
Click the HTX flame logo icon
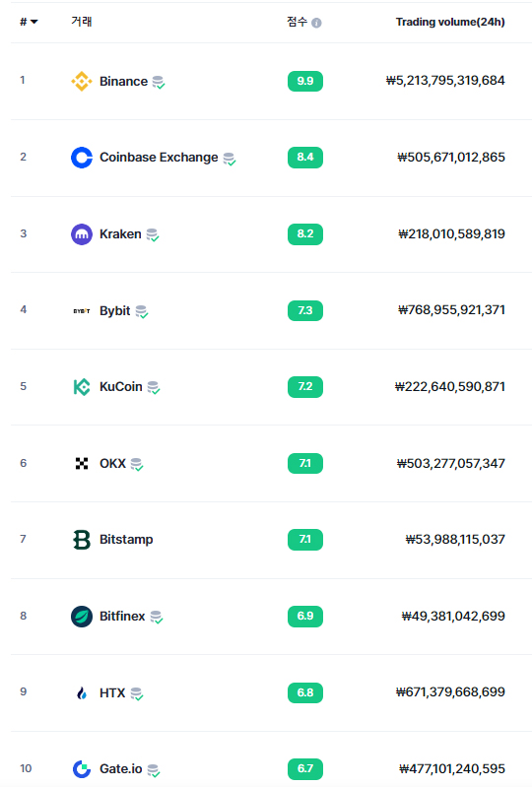tap(82, 693)
